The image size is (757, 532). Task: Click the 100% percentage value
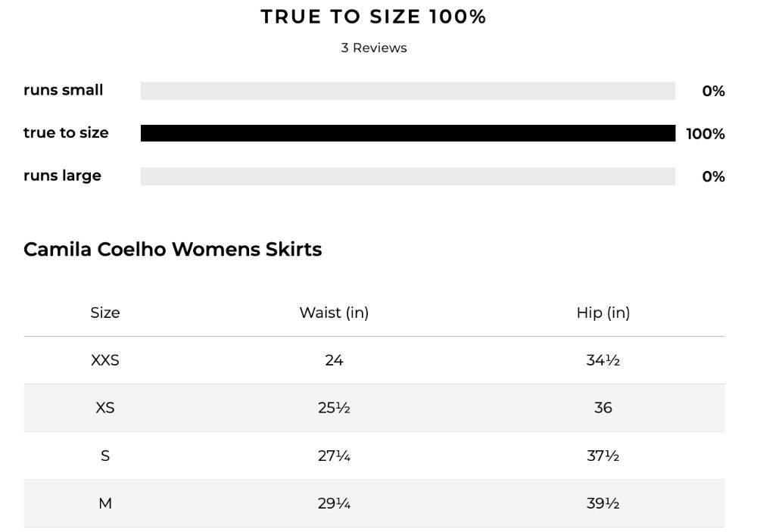[706, 134]
